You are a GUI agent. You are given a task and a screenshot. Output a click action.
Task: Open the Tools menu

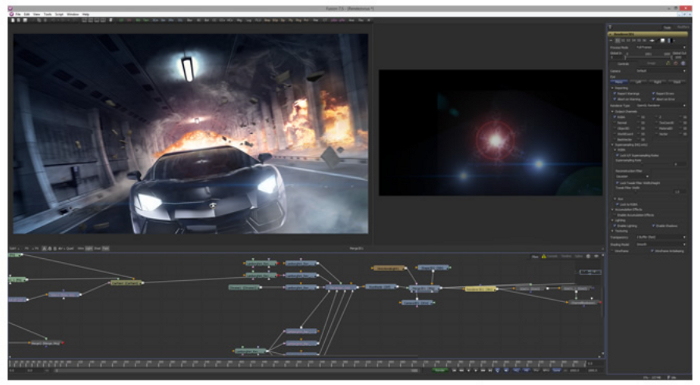(x=48, y=14)
